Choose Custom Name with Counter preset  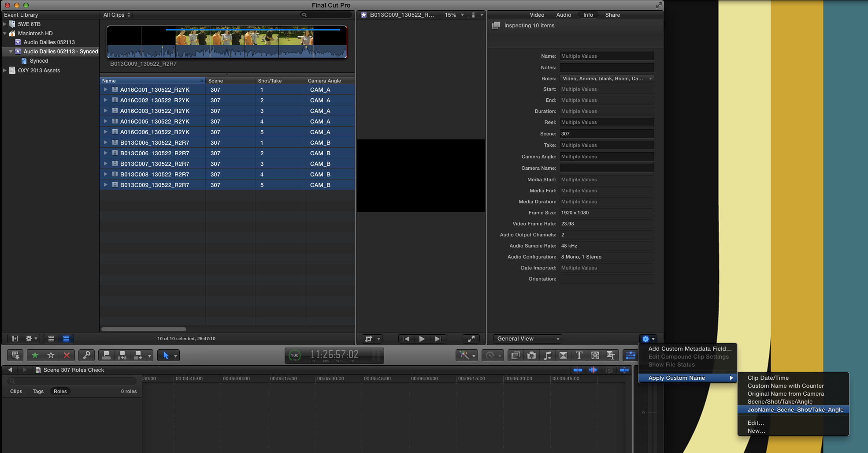pos(793,386)
